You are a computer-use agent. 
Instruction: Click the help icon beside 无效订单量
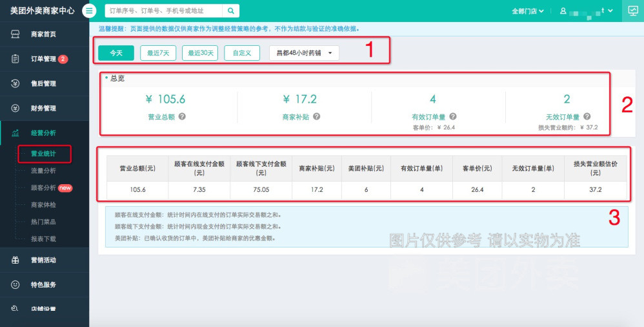pyautogui.click(x=587, y=116)
